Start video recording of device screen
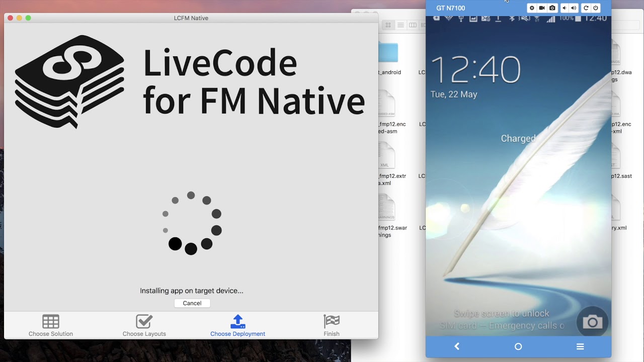This screenshot has width=644, height=362. 542,8
